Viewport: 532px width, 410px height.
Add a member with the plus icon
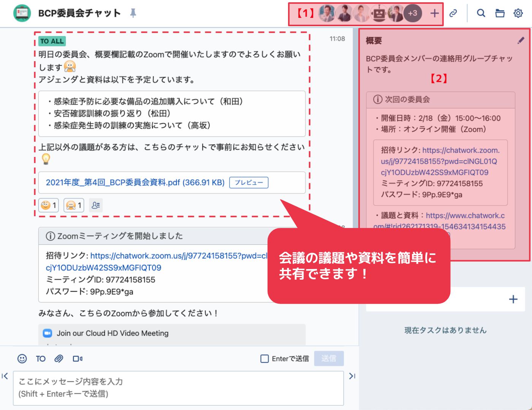(434, 13)
